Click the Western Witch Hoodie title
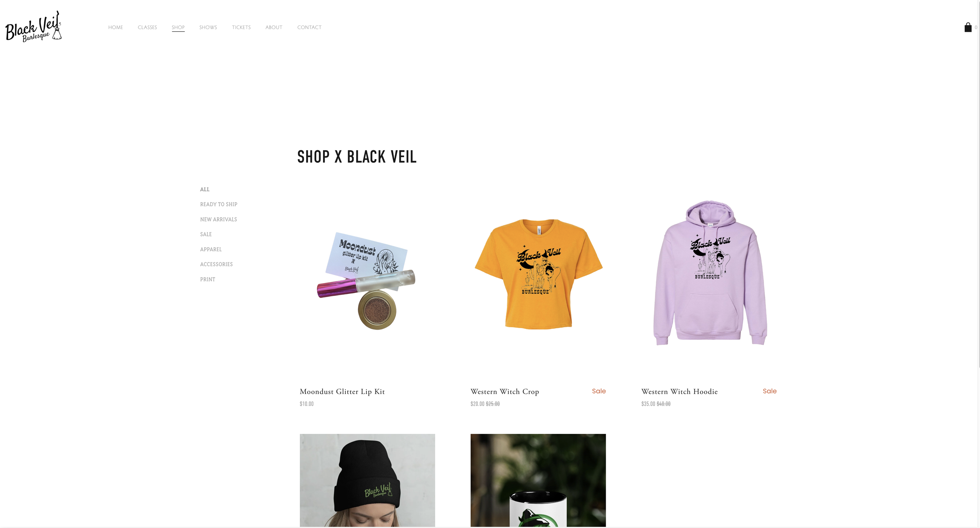980x528 pixels. [x=679, y=392]
